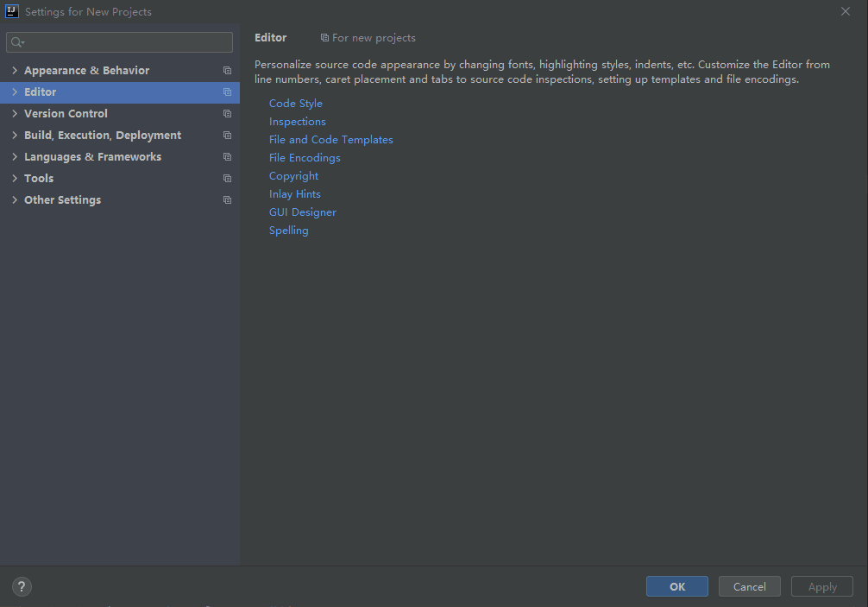Click the icon next to For new projects
The height and width of the screenshot is (607, 868).
coord(324,38)
